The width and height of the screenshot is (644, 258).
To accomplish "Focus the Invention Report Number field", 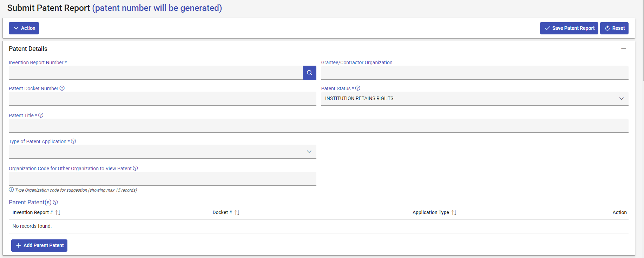I will point(156,73).
